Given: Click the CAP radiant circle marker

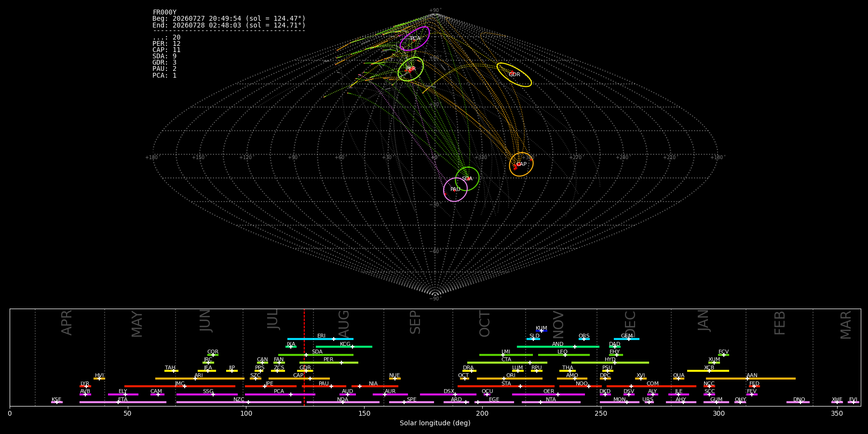Looking at the screenshot, I should pyautogui.click(x=521, y=164).
